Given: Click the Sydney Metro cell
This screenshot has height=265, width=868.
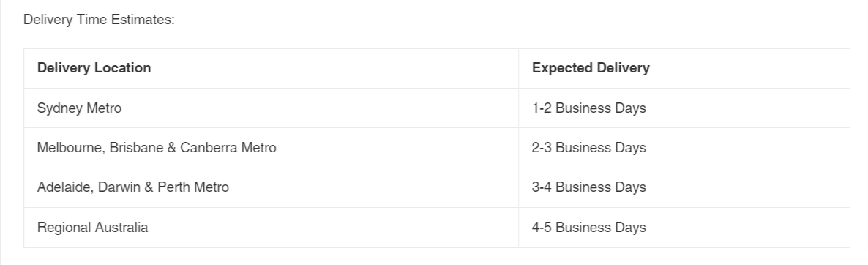Looking at the screenshot, I should tap(271, 108).
